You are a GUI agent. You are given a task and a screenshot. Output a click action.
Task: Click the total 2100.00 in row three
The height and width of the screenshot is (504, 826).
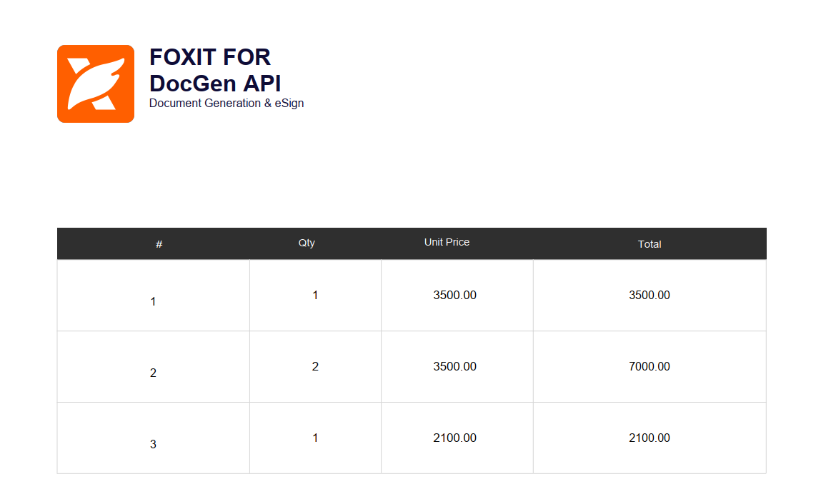(x=650, y=438)
